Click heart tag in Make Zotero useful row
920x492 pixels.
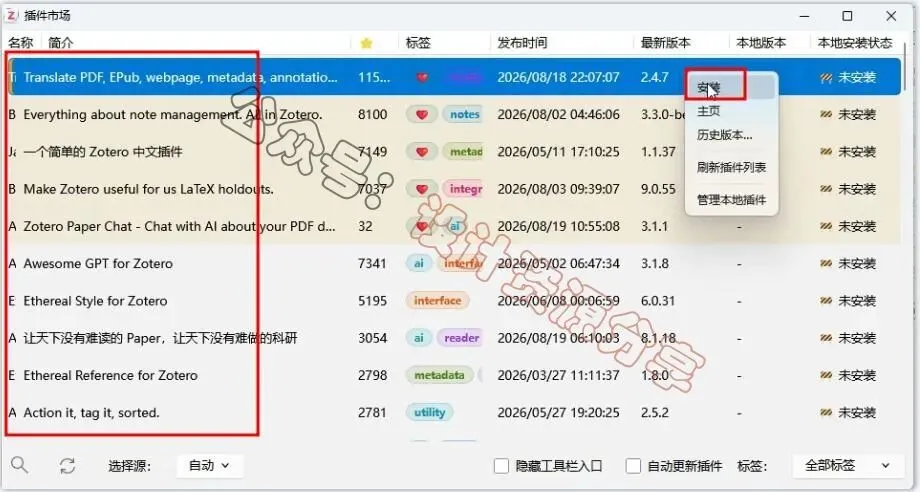pyautogui.click(x=421, y=189)
